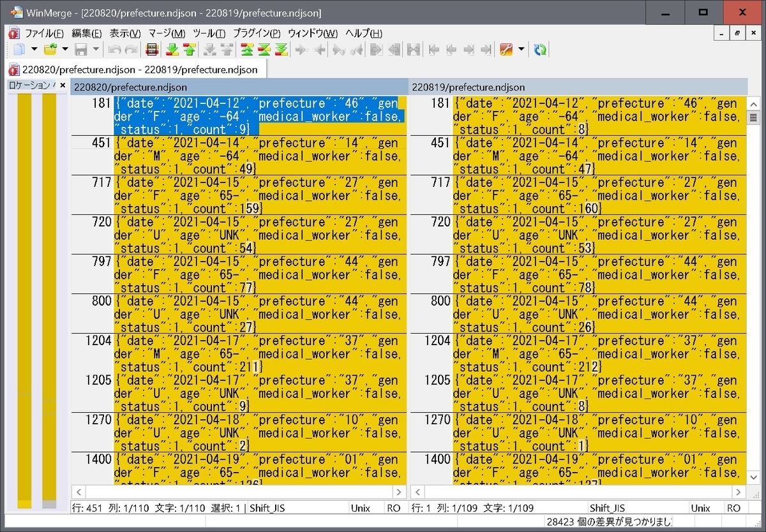Open the マージ(M) menu
This screenshot has height=532, width=766.
pyautogui.click(x=167, y=33)
